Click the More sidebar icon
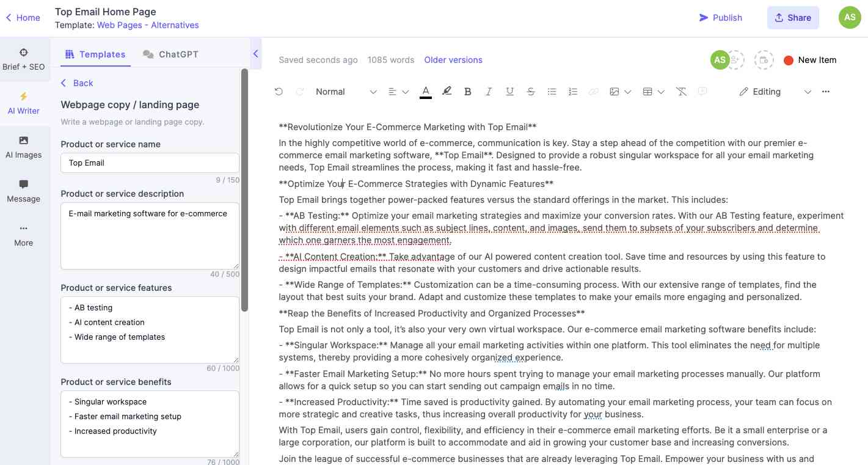This screenshot has width=868, height=465. tap(23, 235)
